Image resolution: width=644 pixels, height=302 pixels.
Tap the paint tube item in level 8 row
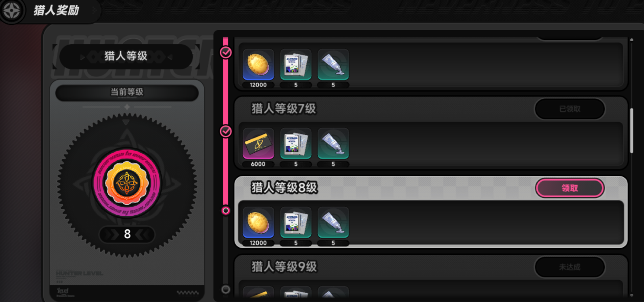(333, 222)
